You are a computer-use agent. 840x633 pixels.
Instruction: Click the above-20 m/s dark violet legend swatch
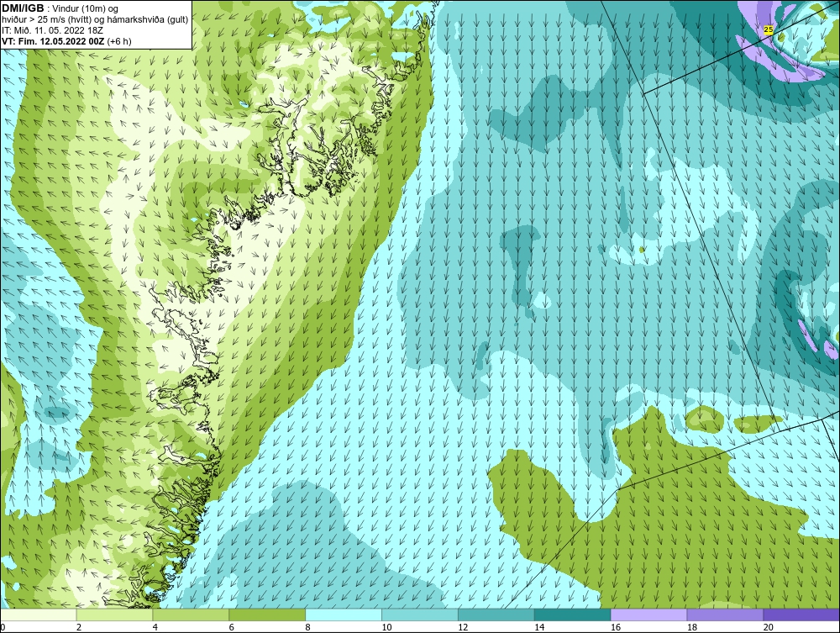coord(801,615)
